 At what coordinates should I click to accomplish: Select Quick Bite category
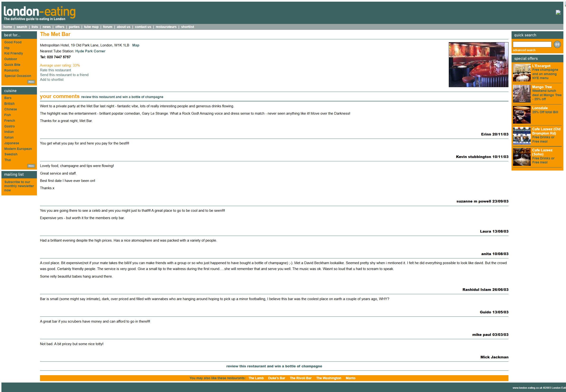[x=12, y=65]
